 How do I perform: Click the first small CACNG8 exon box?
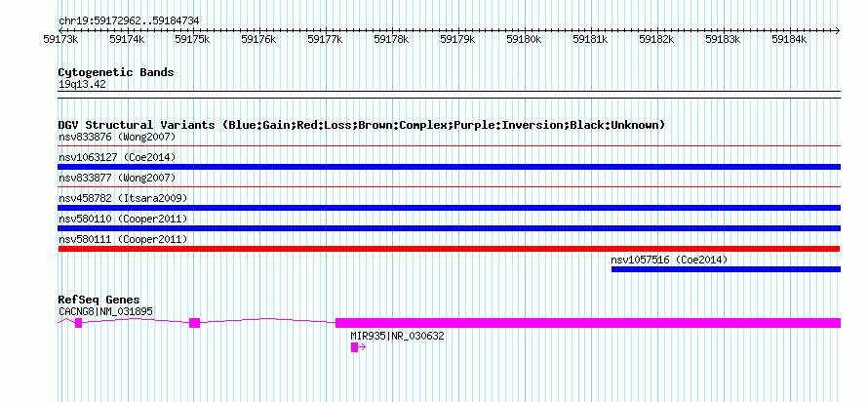tap(79, 323)
